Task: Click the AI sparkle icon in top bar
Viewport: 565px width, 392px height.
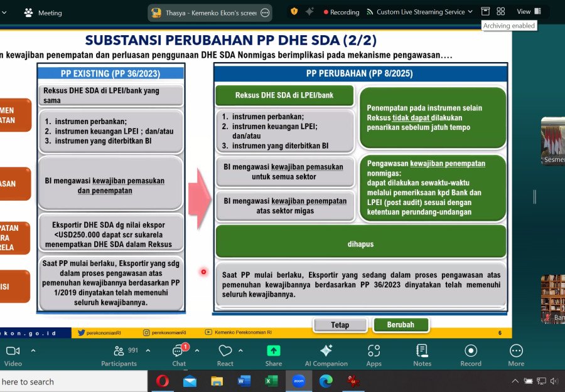Action: coord(309,11)
